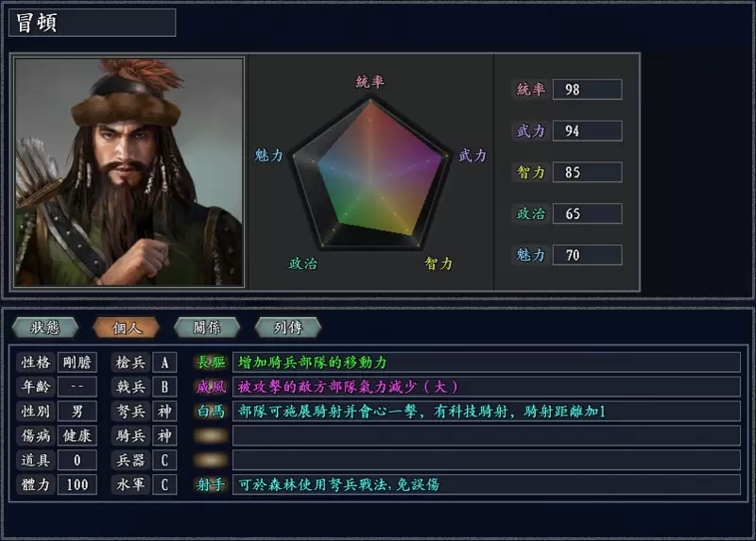Image resolution: width=756 pixels, height=541 pixels.
Task: Click the 統率 value field showing 98
Action: (x=587, y=90)
